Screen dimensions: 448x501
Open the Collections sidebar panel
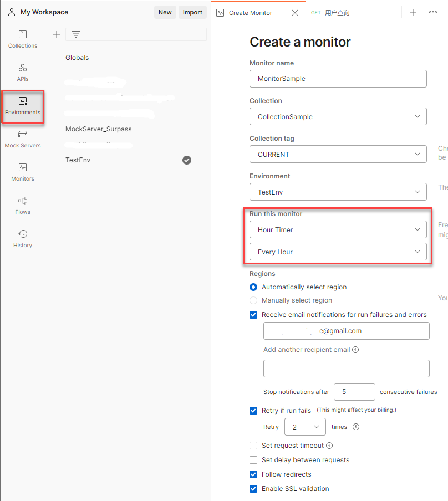pyautogui.click(x=22, y=39)
